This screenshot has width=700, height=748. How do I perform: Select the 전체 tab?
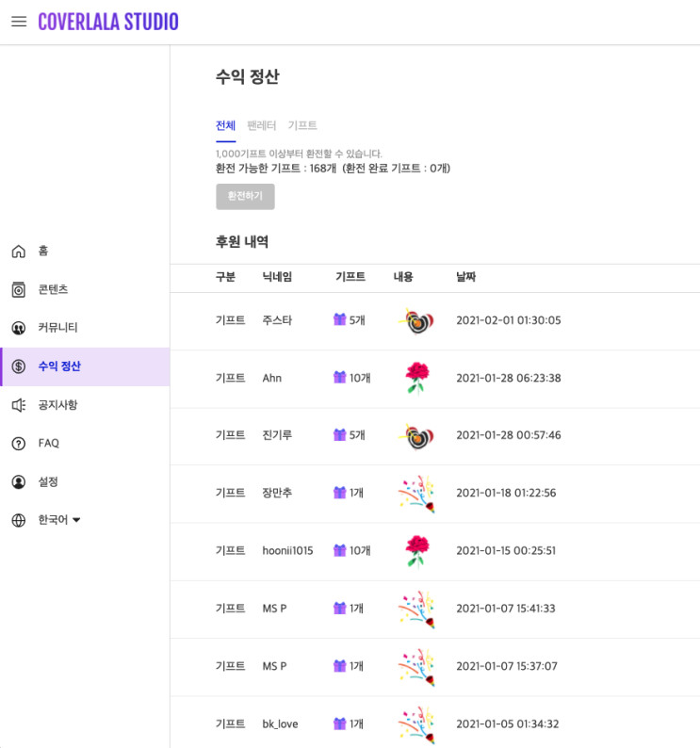click(226, 125)
